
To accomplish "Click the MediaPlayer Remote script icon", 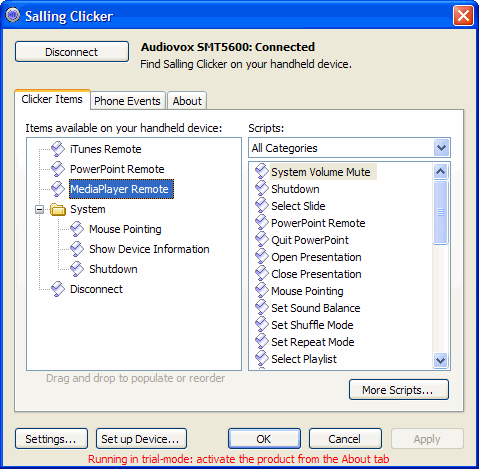I will 58,189.
